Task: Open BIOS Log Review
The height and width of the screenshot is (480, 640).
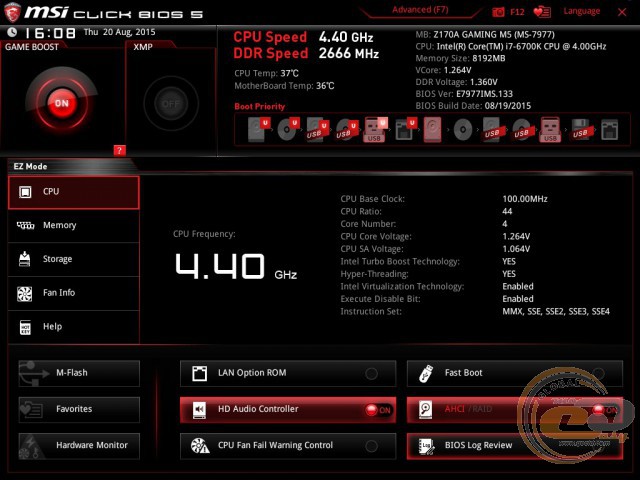Action: (515, 446)
